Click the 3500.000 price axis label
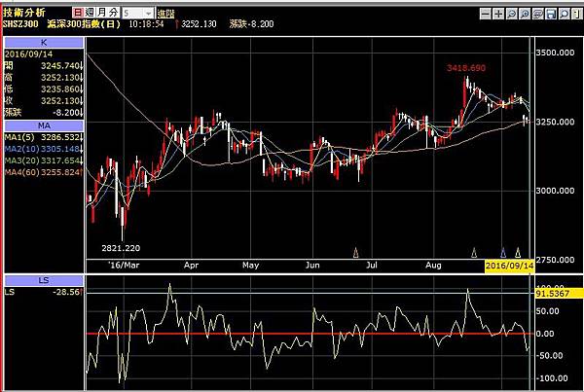584x392 pixels. click(x=555, y=53)
